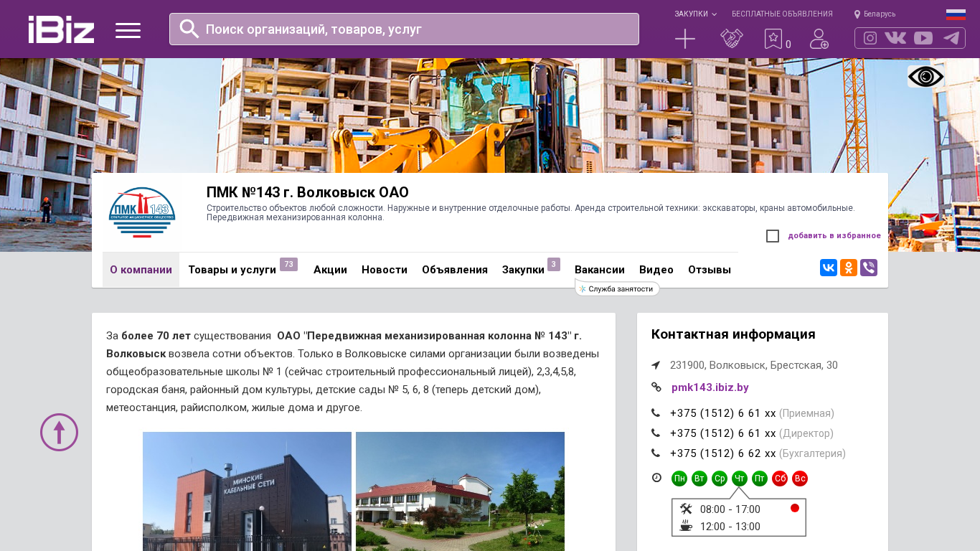Open the Отзывы tab
Viewport: 980px width, 551px height.
click(x=710, y=270)
